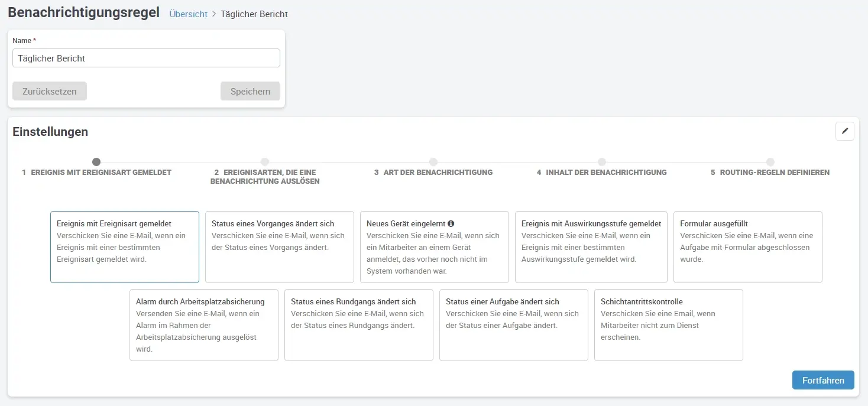Click the progress dot above Art der Benachrichtigung
The height and width of the screenshot is (406, 868).
pos(433,161)
